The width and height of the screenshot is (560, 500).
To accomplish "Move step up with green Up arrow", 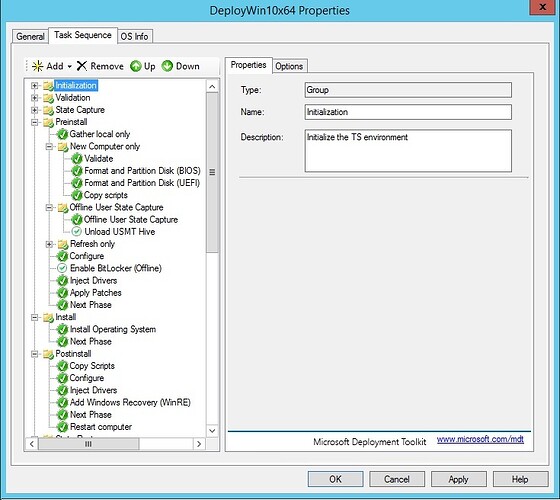I will 136,66.
